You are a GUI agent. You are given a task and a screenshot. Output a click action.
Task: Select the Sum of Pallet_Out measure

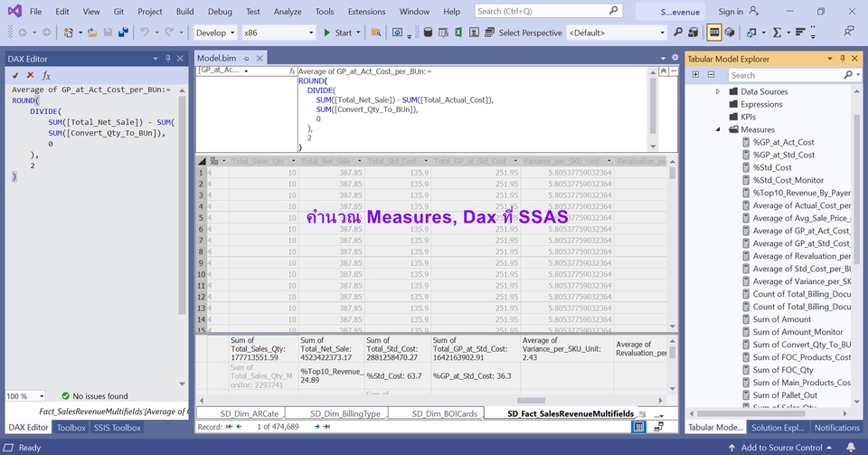click(x=785, y=395)
